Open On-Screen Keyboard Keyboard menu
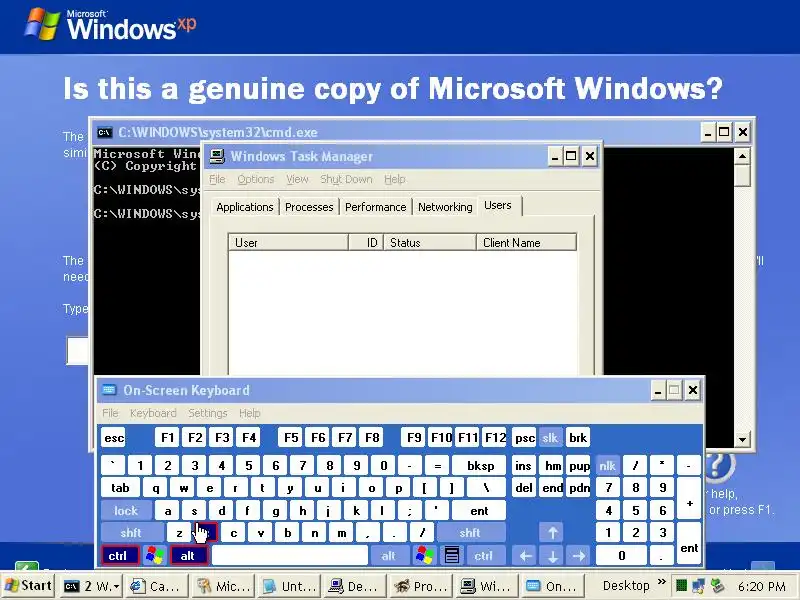 [x=153, y=413]
